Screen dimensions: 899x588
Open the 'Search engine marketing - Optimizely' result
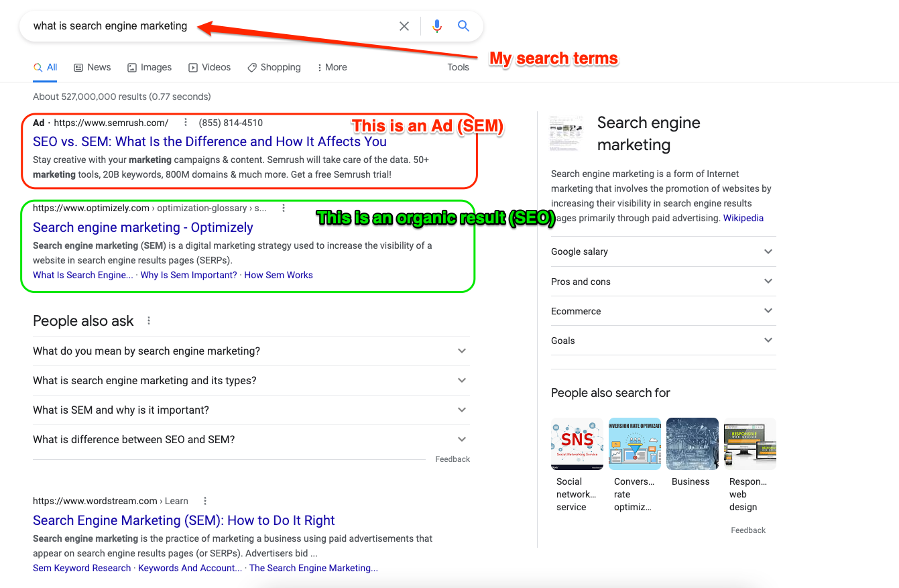pos(143,227)
